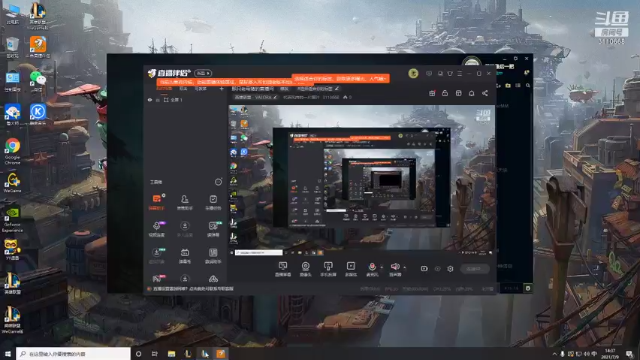The width and height of the screenshot is (640, 360).
Task: Open stream settings gear in bottom toolbar
Action: [x=450, y=269]
